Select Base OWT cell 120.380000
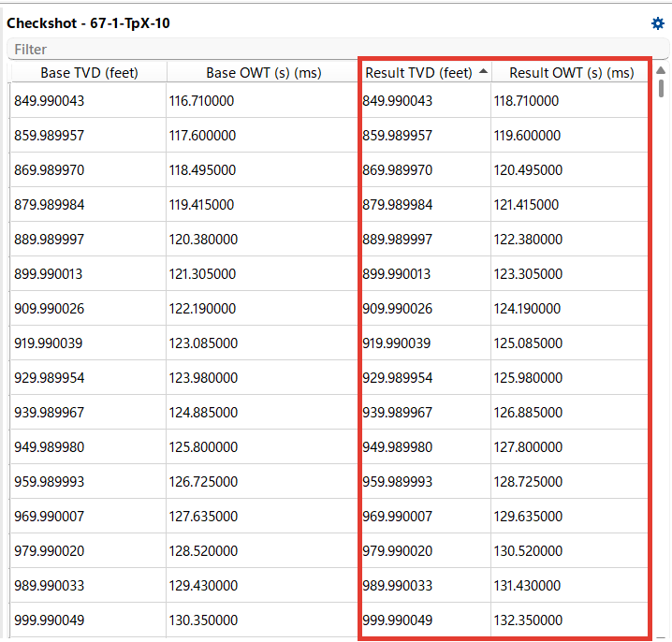 262,240
